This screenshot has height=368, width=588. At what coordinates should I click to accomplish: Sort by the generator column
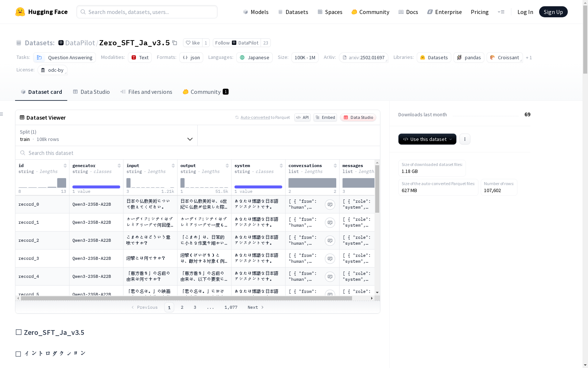coord(119,166)
